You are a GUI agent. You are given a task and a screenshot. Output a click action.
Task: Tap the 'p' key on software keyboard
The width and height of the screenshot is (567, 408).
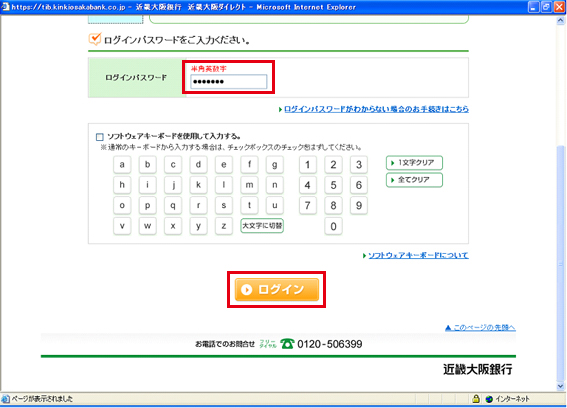pyautogui.click(x=148, y=205)
